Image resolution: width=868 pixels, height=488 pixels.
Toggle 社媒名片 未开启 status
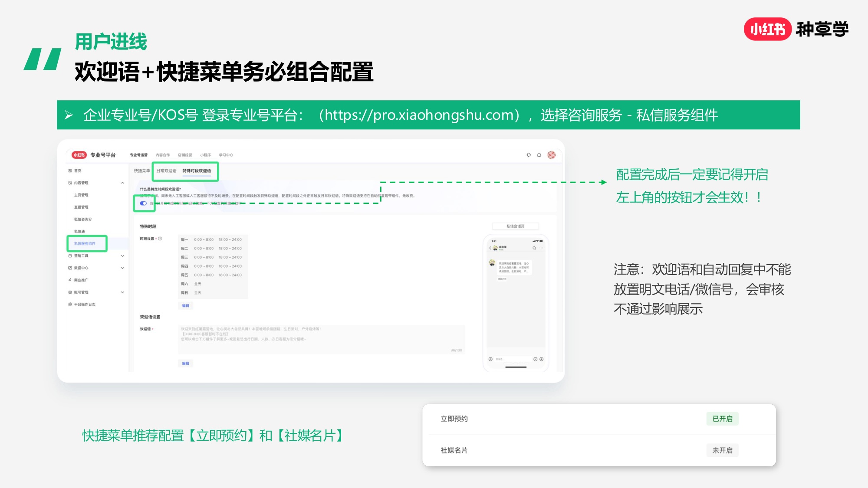pos(723,450)
